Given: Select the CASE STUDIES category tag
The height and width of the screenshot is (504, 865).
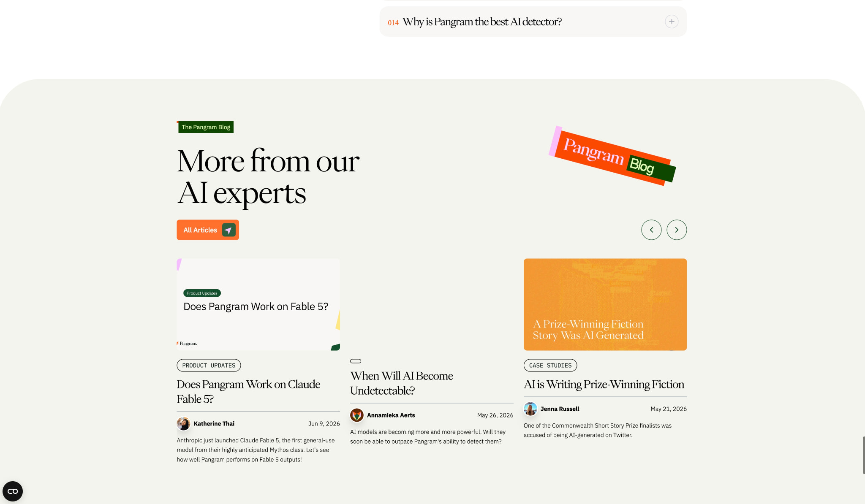Looking at the screenshot, I should coord(550,366).
